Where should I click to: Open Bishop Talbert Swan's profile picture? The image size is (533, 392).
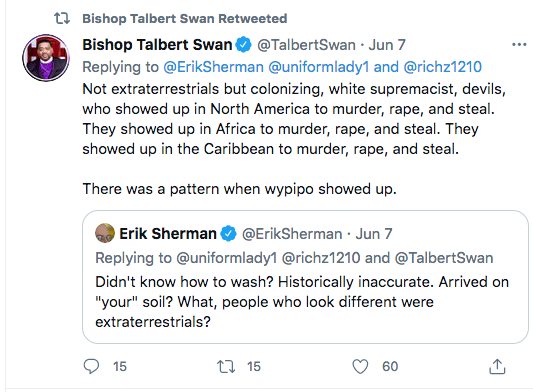click(x=46, y=58)
